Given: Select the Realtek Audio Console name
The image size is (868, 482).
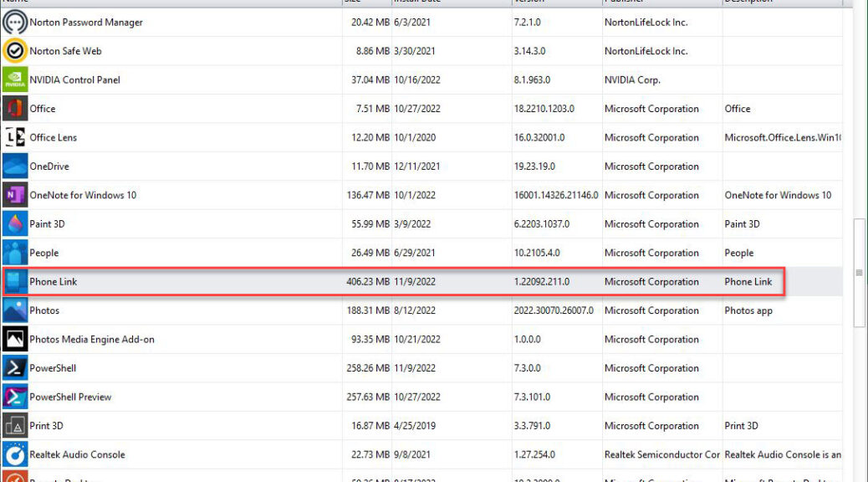Looking at the screenshot, I should pos(77,454).
